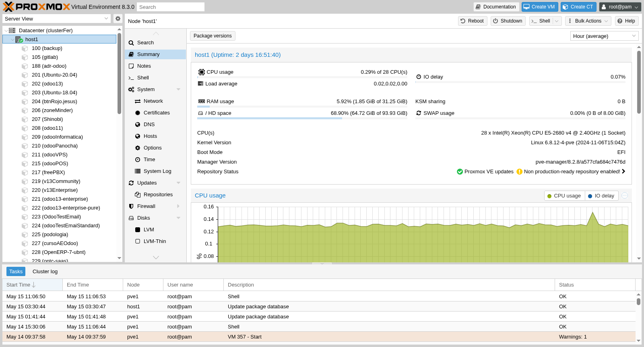Viewport: 644px width, 347px height.
Task: Collapse the Updates menu section
Action: coord(178,183)
